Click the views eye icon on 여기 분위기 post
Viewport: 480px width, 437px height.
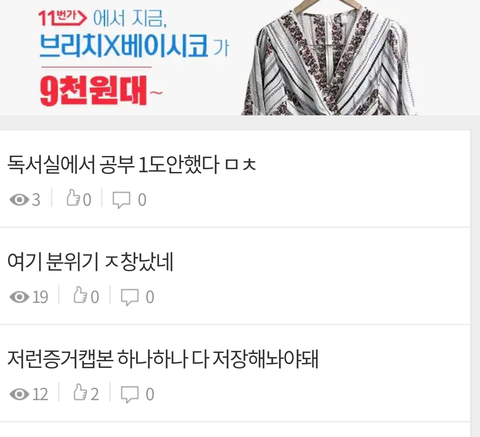19,297
